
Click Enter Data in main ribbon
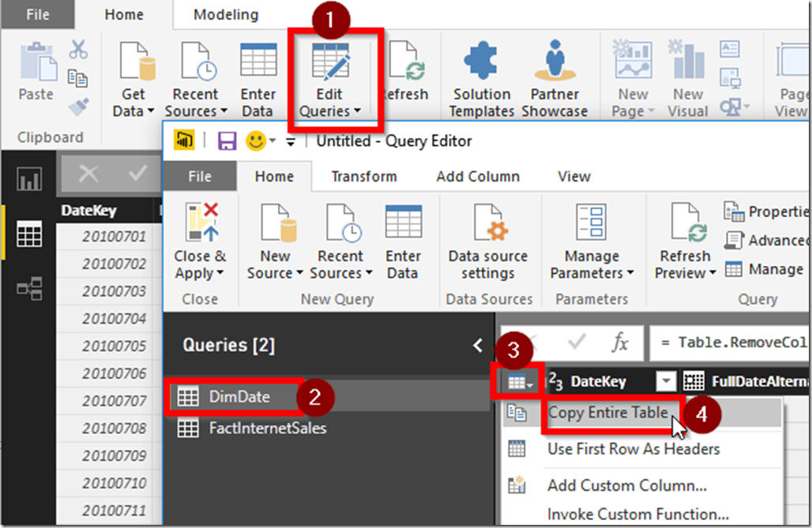[x=258, y=81]
